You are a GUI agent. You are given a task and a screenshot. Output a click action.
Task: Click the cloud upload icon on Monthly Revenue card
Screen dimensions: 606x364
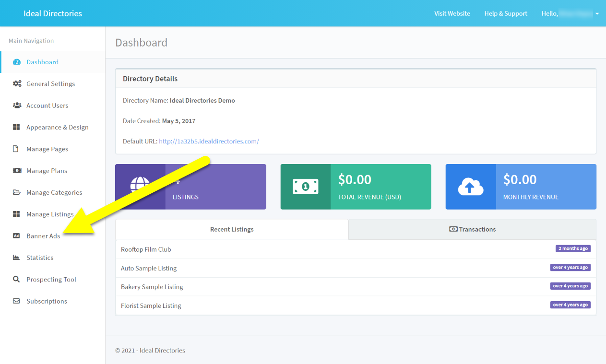(x=471, y=187)
